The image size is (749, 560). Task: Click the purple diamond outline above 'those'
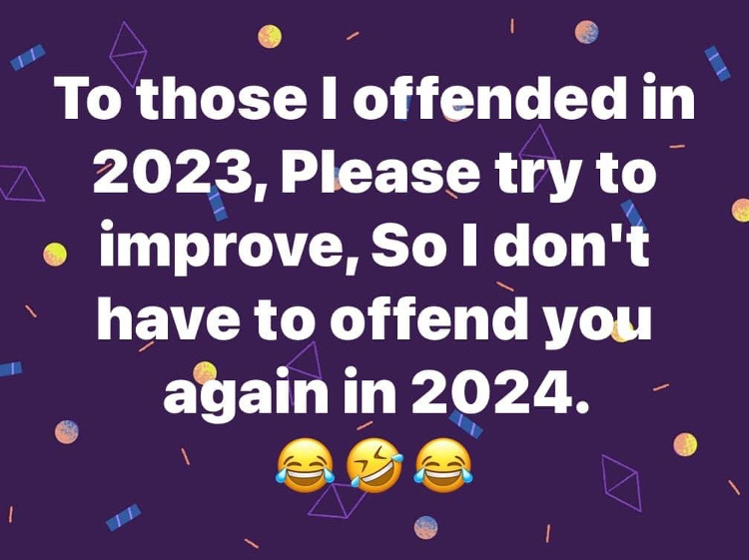pyautogui.click(x=128, y=53)
